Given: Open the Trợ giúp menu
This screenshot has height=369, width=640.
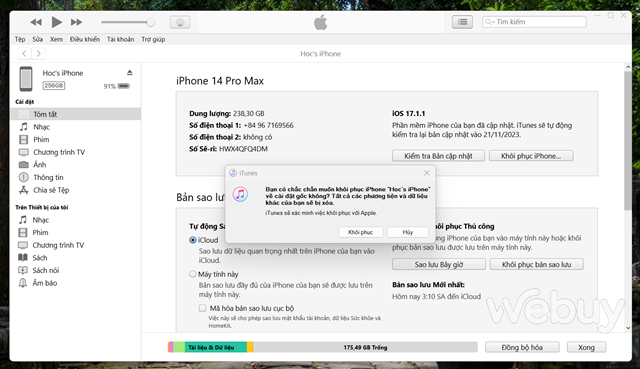Looking at the screenshot, I should 153,39.
